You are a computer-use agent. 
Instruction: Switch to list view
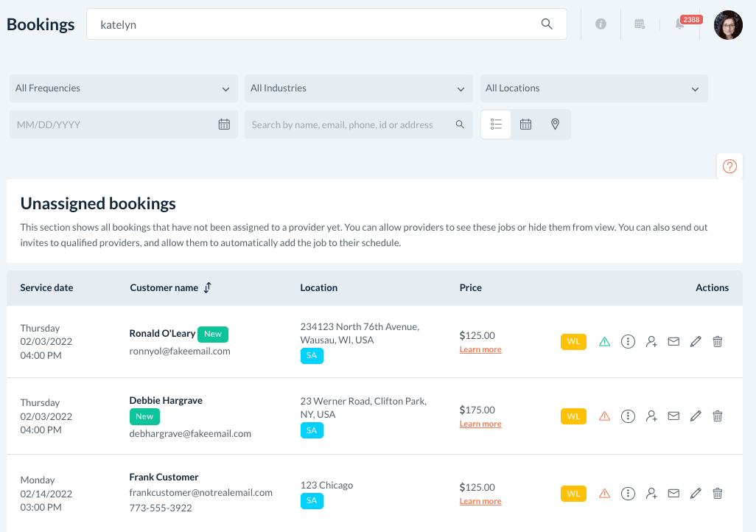(496, 125)
